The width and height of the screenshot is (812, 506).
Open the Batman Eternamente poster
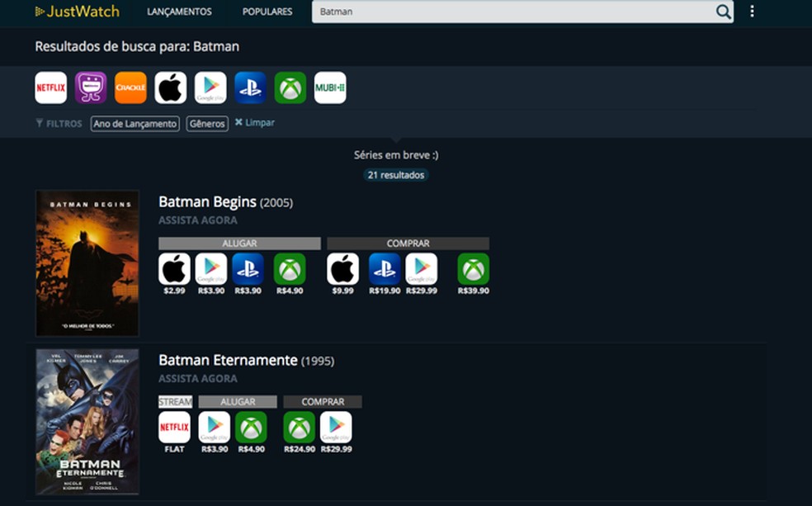(x=87, y=422)
